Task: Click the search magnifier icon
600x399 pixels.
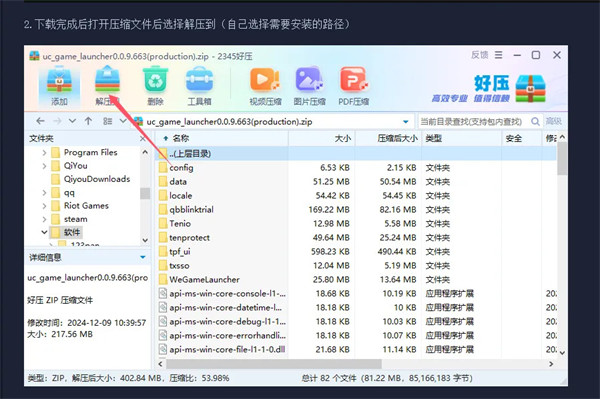Action: point(535,122)
